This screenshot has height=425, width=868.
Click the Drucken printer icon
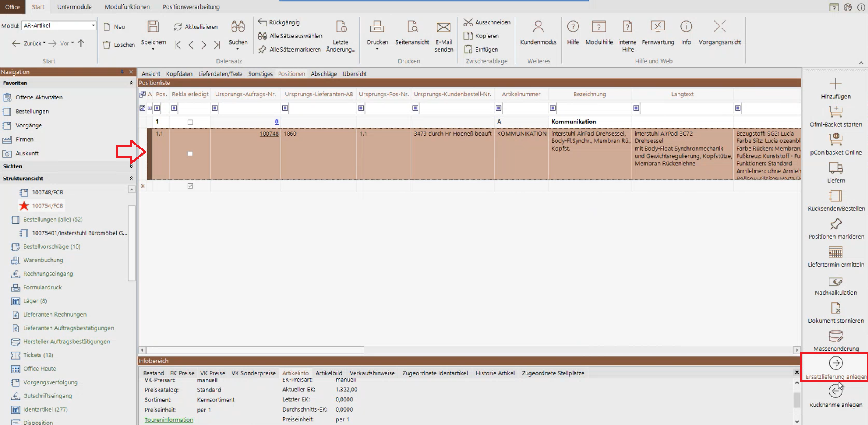(x=377, y=27)
